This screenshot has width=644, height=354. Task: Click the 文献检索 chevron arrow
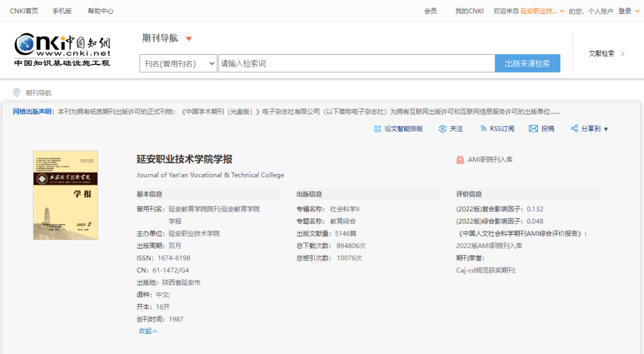point(623,54)
